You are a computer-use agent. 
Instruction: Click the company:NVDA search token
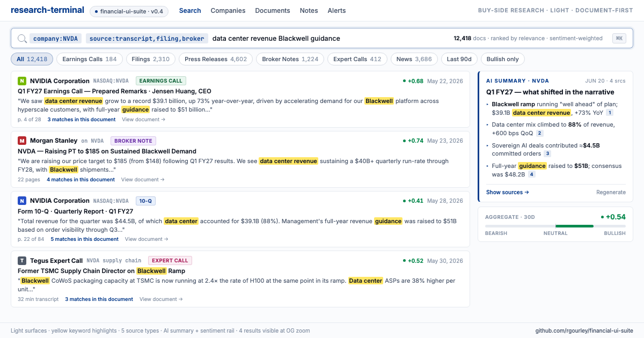pyautogui.click(x=56, y=39)
